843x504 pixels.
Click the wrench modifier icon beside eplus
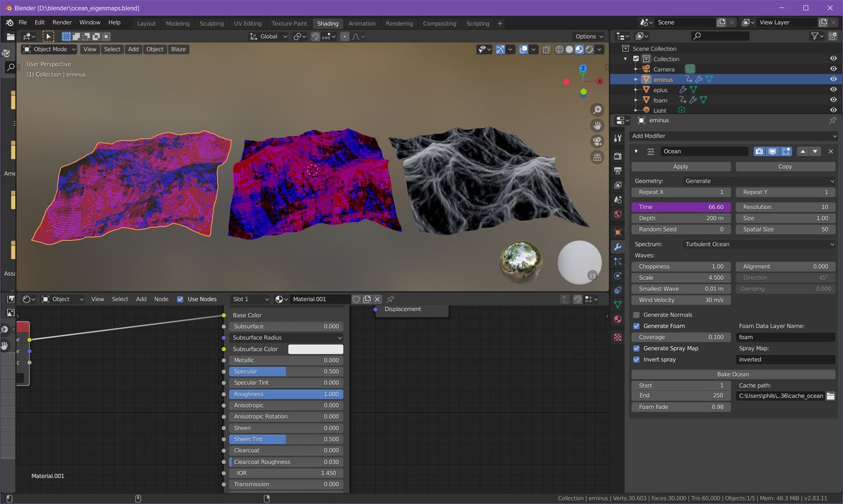[684, 90]
